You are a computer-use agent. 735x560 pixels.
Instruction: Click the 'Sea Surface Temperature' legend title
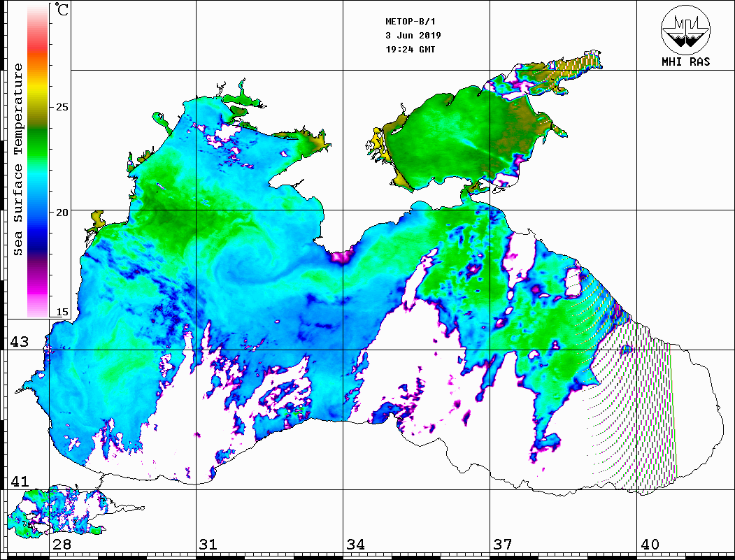click(18, 159)
